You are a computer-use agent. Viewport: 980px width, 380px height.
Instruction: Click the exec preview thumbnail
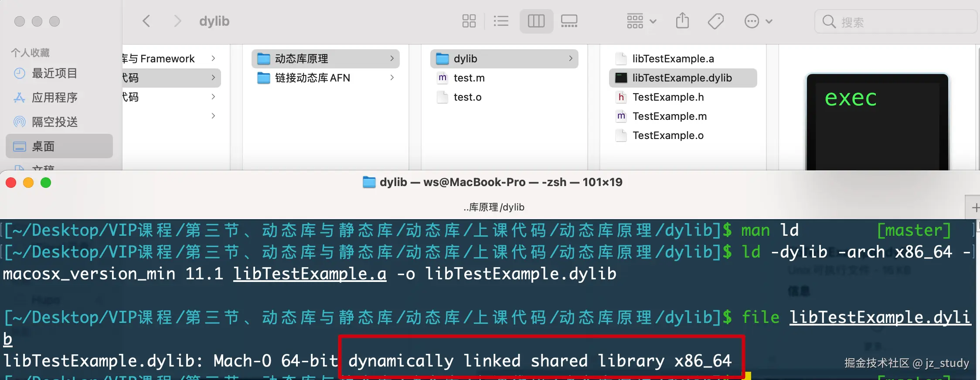click(877, 122)
